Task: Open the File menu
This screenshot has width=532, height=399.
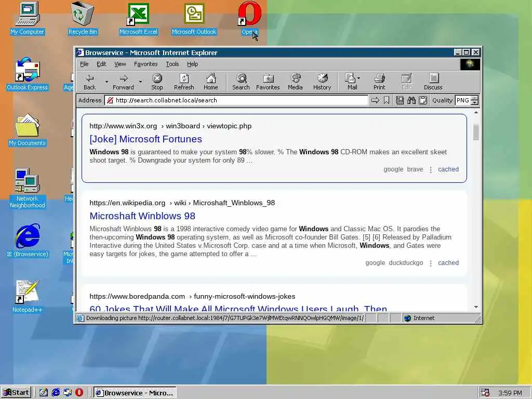Action: point(84,64)
